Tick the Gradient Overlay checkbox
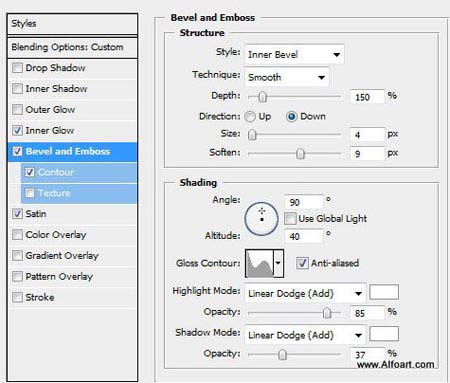Image resolution: width=450 pixels, height=383 pixels. [x=17, y=256]
